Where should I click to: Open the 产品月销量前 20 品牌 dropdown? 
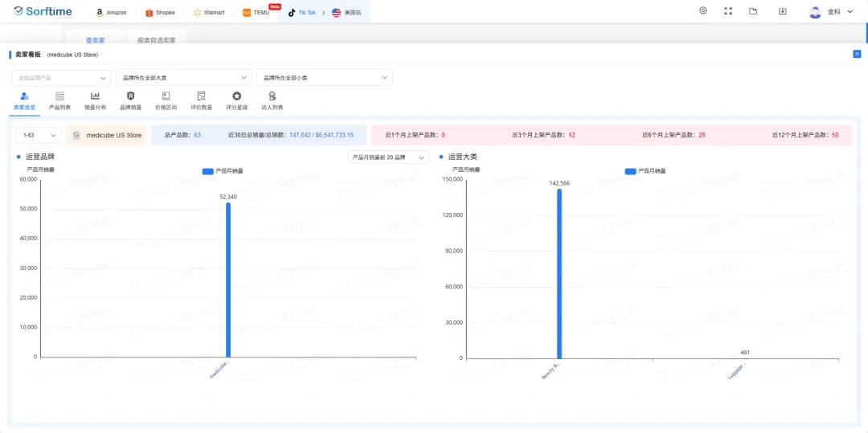coord(388,157)
